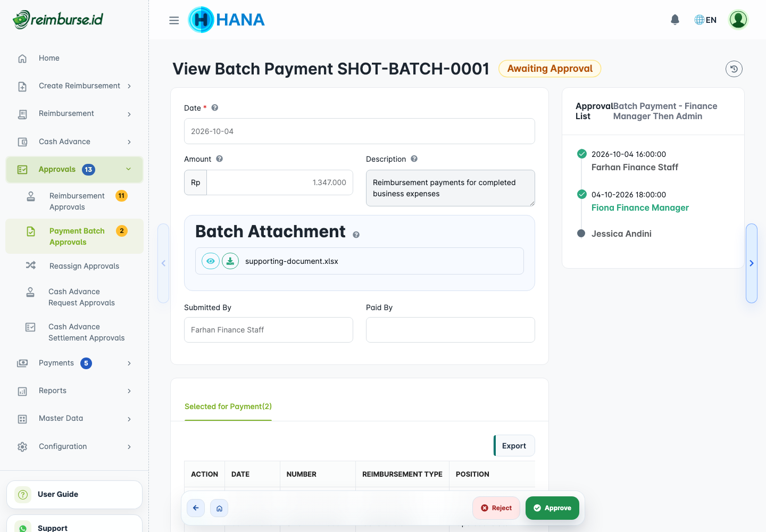Click the Batch Attachment help icon
This screenshot has width=766, height=532.
356,235
